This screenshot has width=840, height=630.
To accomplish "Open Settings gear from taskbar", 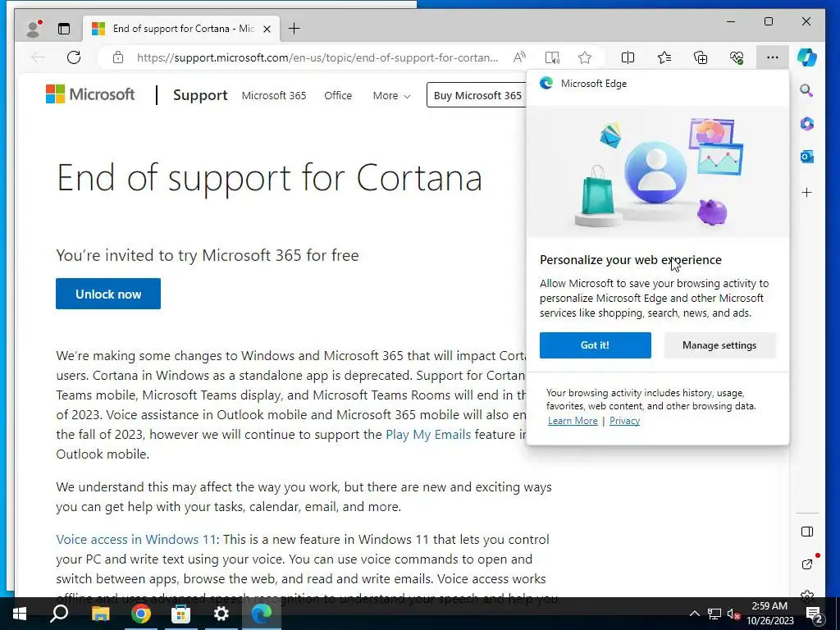I will (x=221, y=614).
